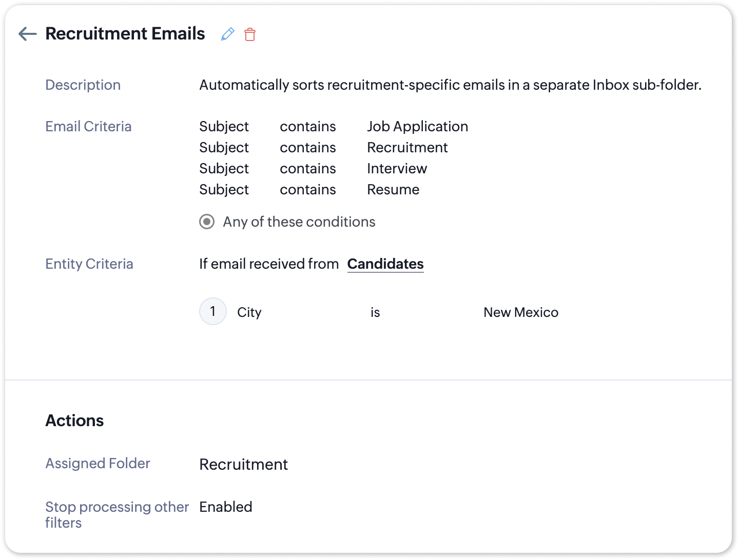Click the 'Recruitment Emails' filter title
Screen dimensions: 739x560
(x=125, y=34)
